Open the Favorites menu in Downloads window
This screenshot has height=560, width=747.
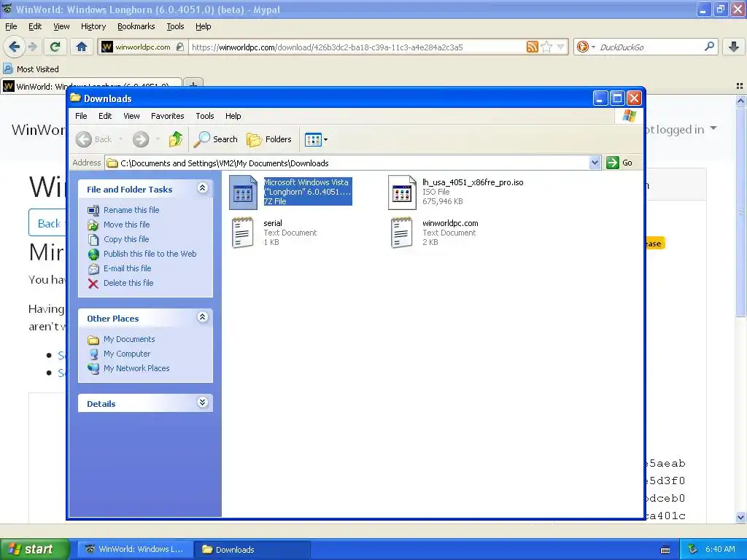[x=167, y=116]
